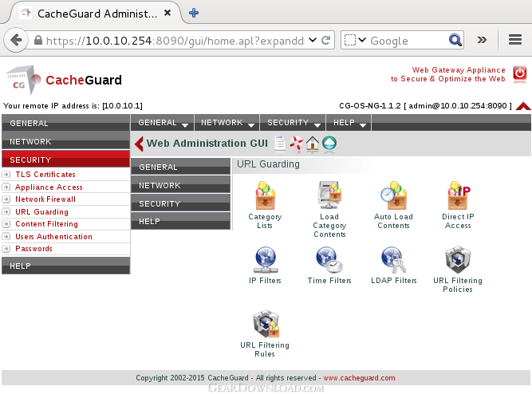
Task: Expand the top NETWORK dropdown menu
Action: click(x=227, y=123)
